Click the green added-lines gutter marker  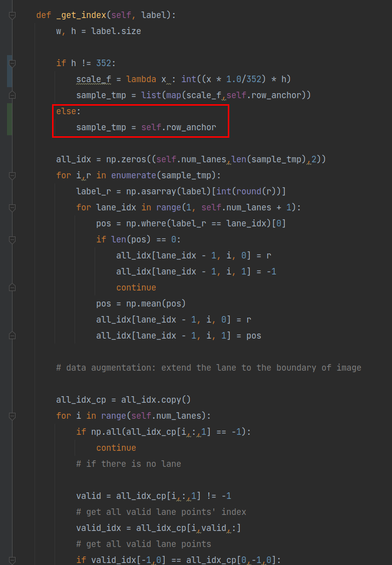point(10,119)
